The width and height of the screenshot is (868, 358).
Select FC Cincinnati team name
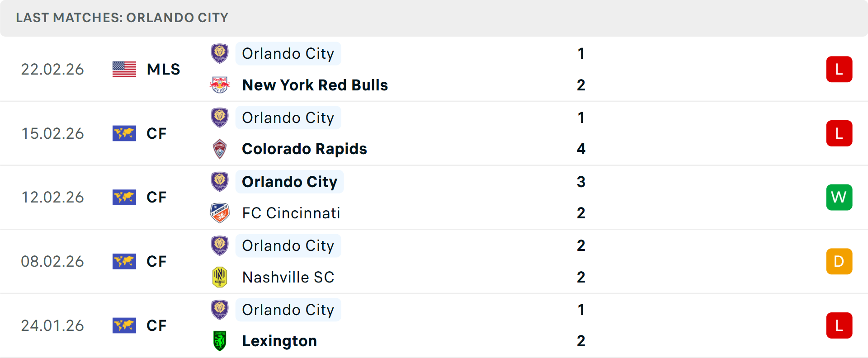pyautogui.click(x=291, y=213)
